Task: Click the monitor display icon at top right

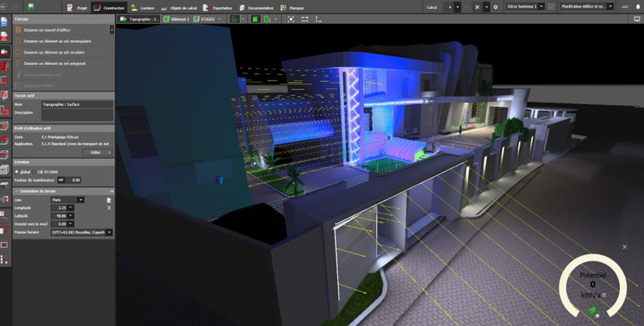Action: [x=637, y=19]
